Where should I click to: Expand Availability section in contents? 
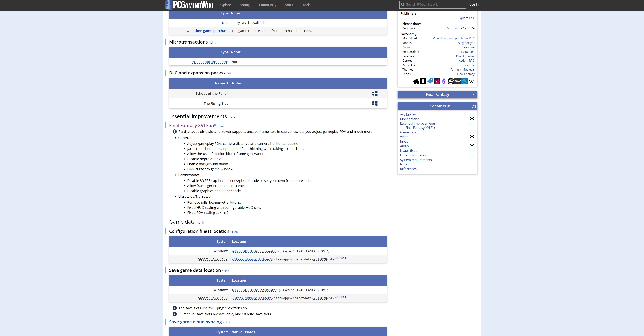[472, 114]
